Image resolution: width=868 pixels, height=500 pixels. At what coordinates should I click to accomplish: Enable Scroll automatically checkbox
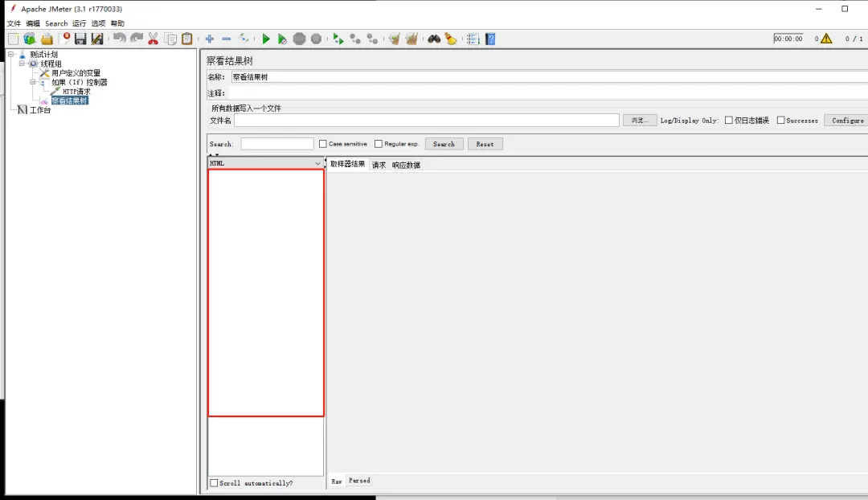coord(214,483)
